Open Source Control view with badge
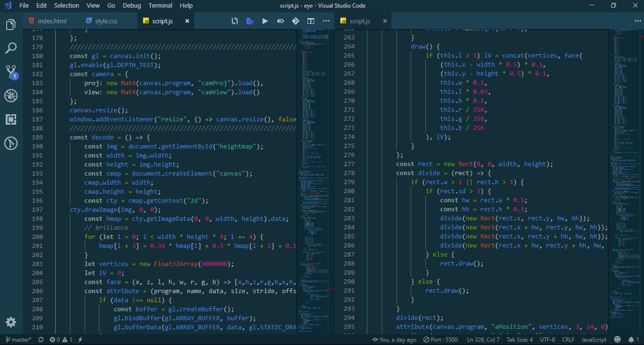Image resolution: width=644 pixels, height=345 pixels. coord(11,72)
